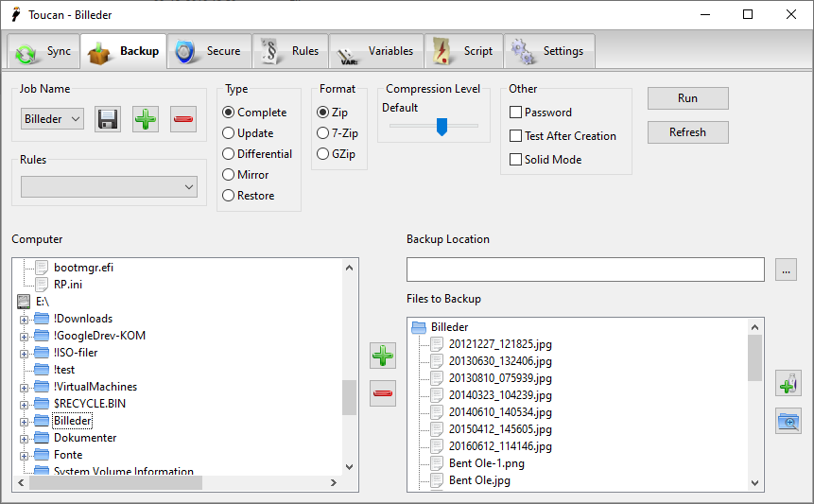The width and height of the screenshot is (814, 504).
Task: Remove selected item from Files to Backup
Action: tap(383, 394)
